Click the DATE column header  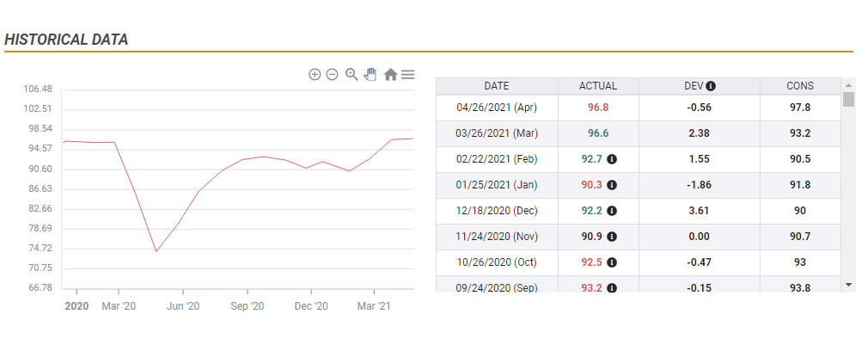coord(497,86)
